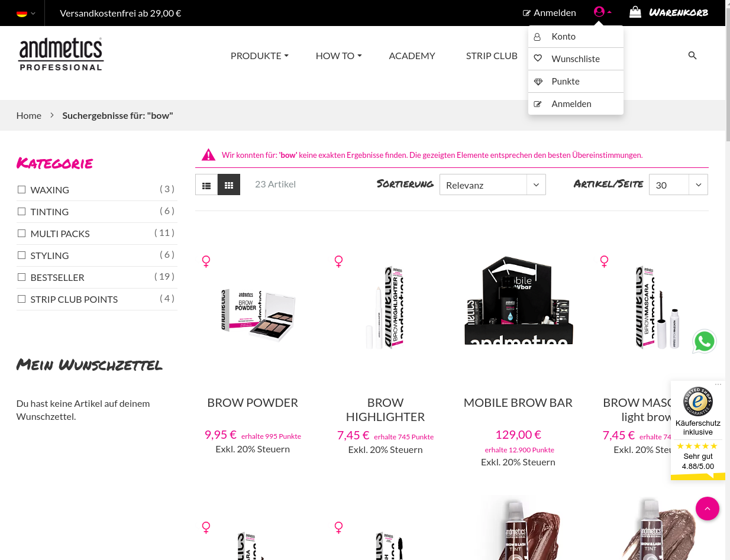The width and height of the screenshot is (730, 560).
Task: Click the Anmelden link in the top bar
Action: click(549, 13)
